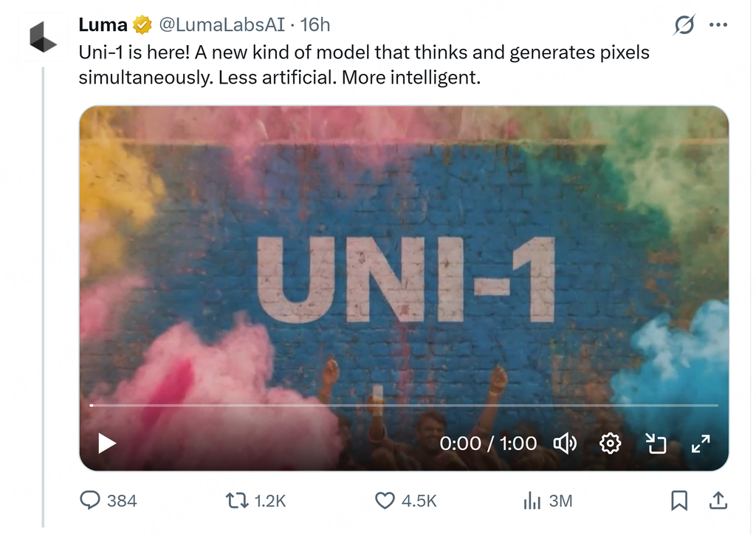Click the gold verified badge
The width and height of the screenshot is (756, 535).
click(x=142, y=25)
